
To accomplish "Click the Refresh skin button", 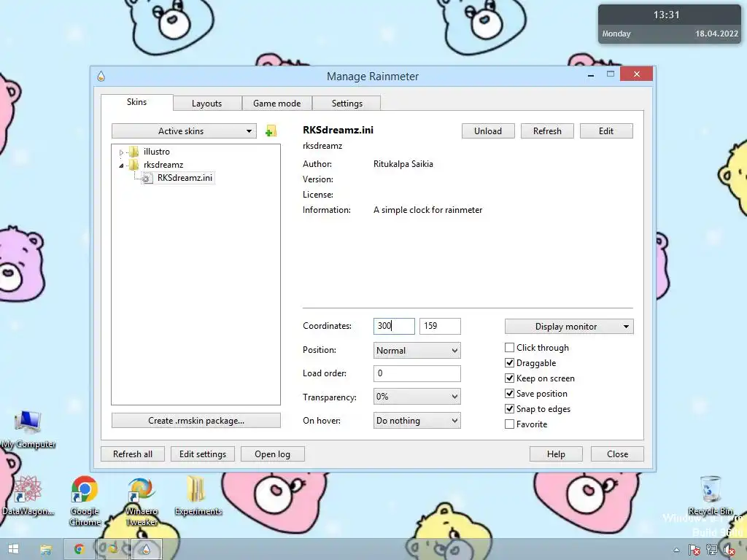I will point(547,131).
